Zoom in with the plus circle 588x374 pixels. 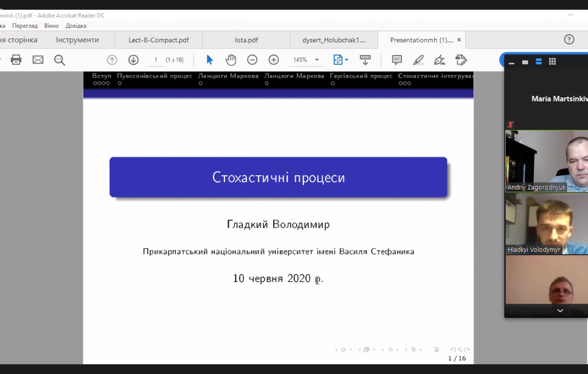point(274,60)
